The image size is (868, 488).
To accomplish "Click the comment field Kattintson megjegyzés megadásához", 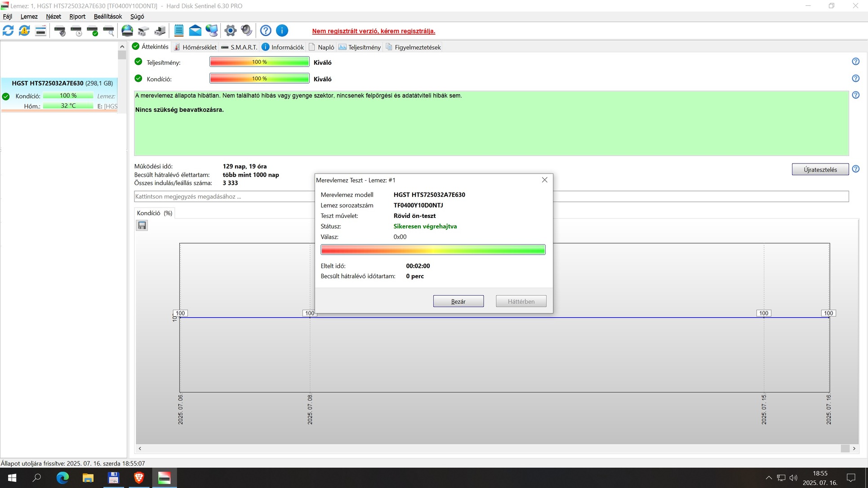I will [224, 196].
